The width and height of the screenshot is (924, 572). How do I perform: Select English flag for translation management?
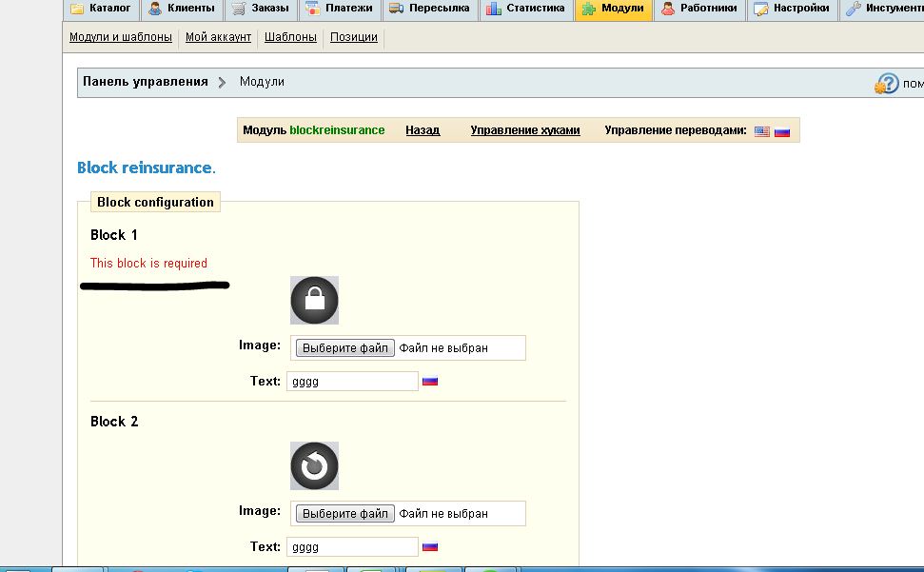coord(762,131)
